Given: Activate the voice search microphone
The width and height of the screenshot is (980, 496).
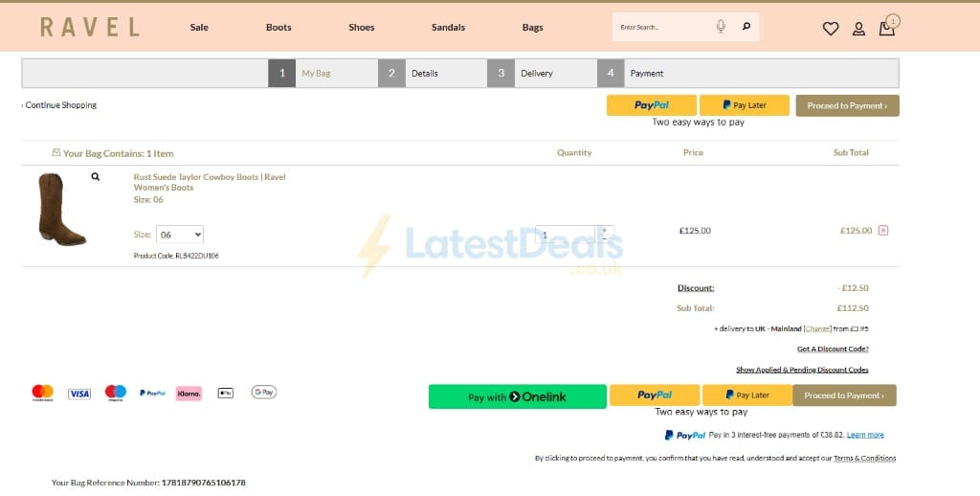Looking at the screenshot, I should pos(721,26).
